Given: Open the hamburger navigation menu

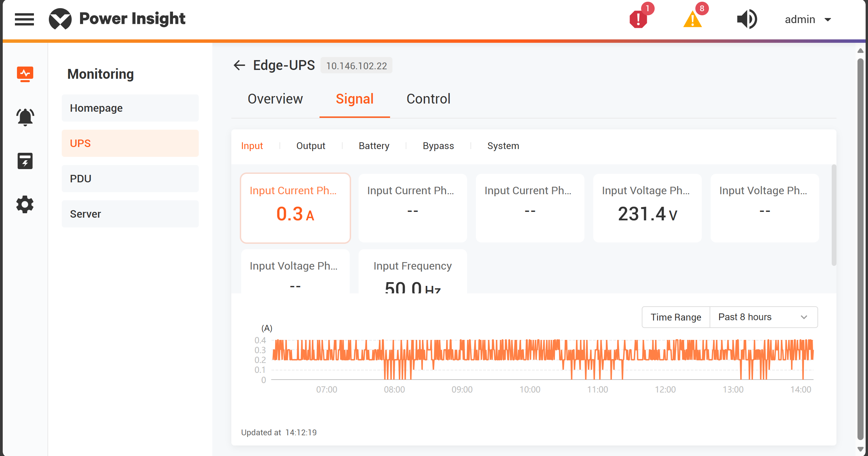Looking at the screenshot, I should pos(24,19).
